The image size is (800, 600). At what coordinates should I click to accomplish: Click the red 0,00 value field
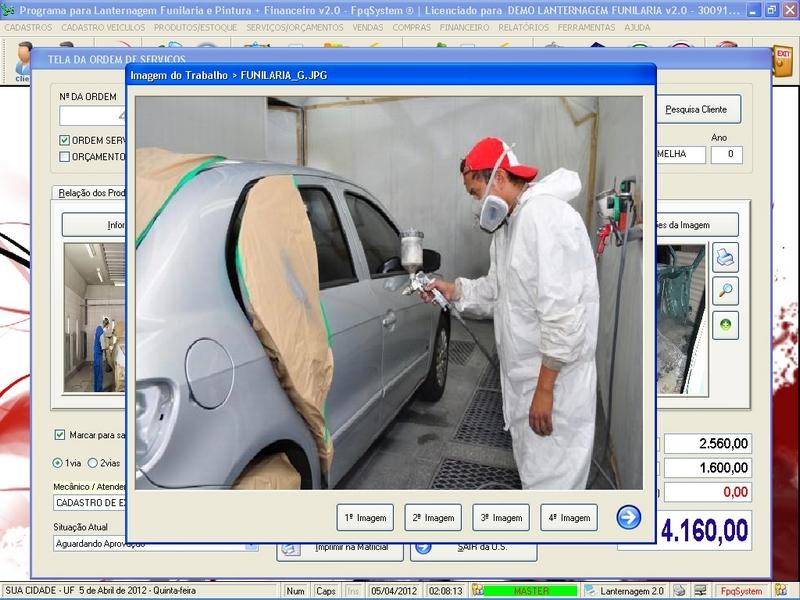[708, 492]
